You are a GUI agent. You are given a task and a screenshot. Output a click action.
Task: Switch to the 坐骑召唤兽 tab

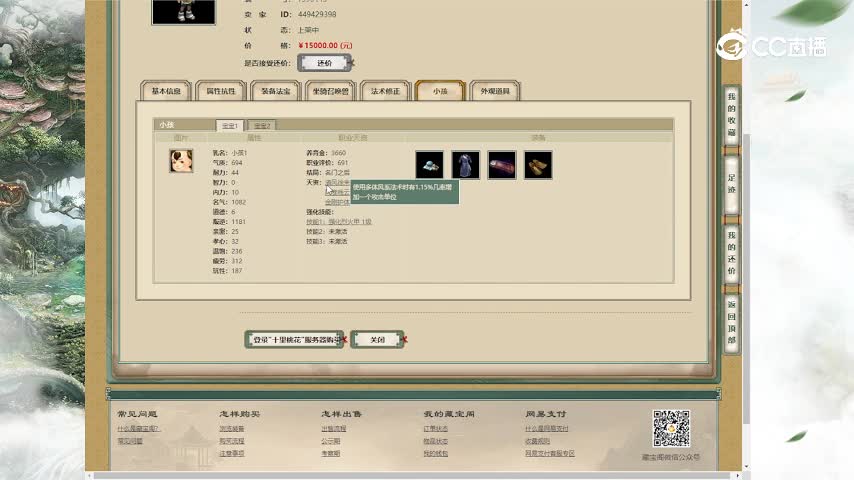tap(331, 91)
